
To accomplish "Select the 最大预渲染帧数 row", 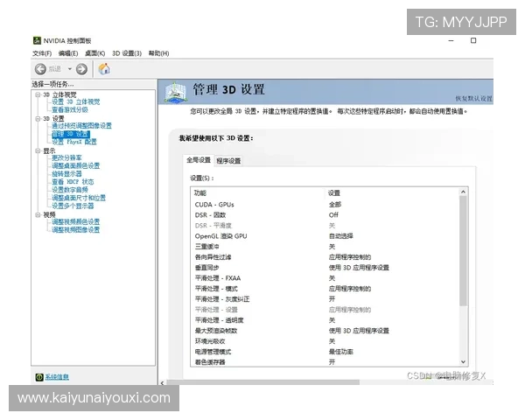I will 325,331.
